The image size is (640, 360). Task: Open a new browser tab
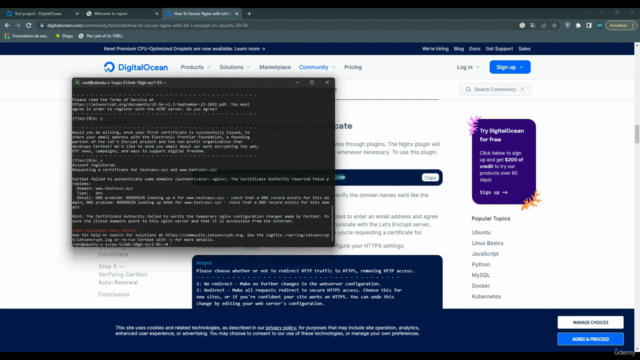(x=249, y=13)
